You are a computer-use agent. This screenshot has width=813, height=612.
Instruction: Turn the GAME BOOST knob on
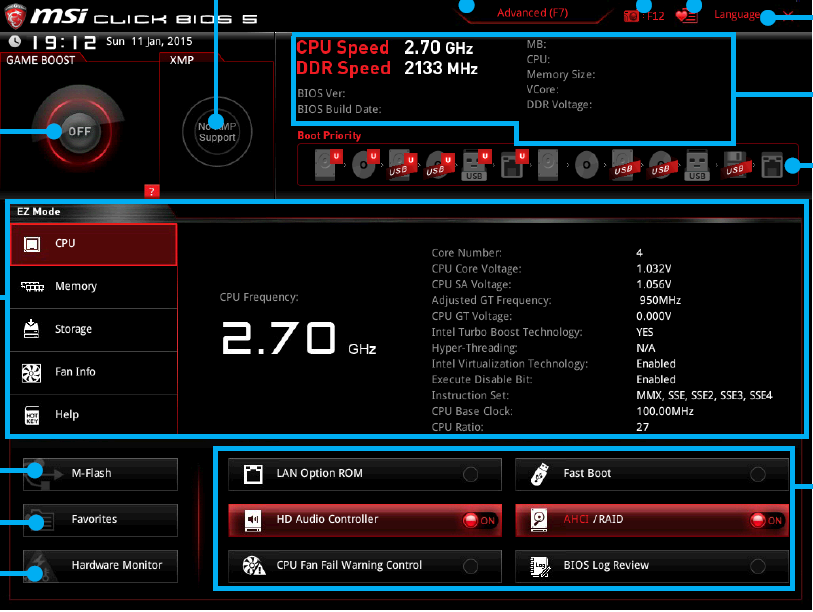[79, 131]
